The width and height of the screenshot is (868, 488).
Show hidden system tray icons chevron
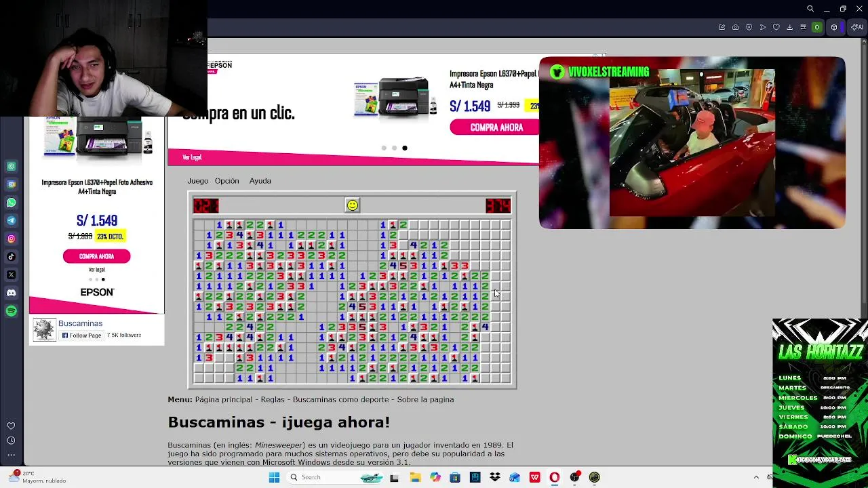coord(756,477)
